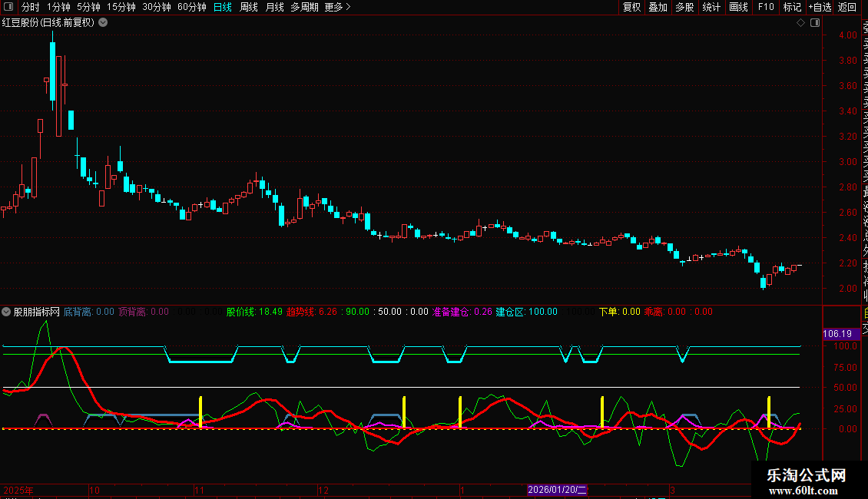Open the 画线 drawing tools
Screen dimensions: 868x499
(738, 8)
